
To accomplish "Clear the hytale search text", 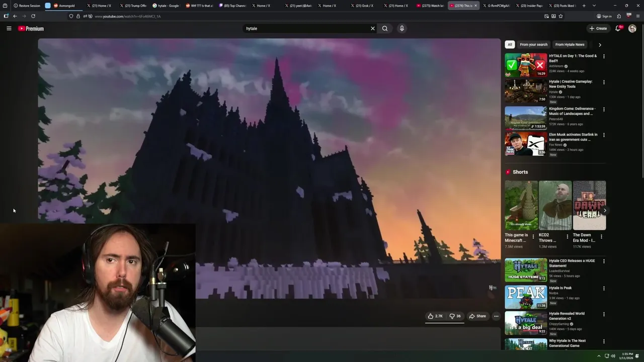I will [373, 29].
